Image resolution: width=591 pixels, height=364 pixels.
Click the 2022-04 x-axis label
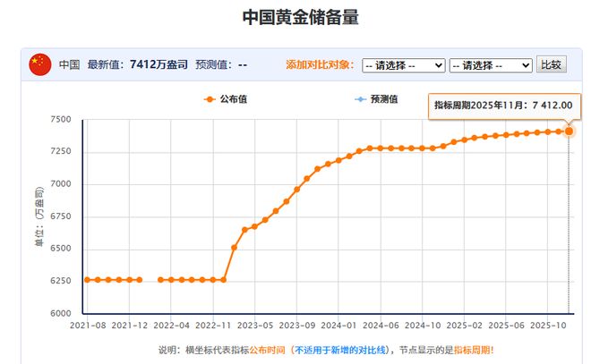[x=171, y=326]
